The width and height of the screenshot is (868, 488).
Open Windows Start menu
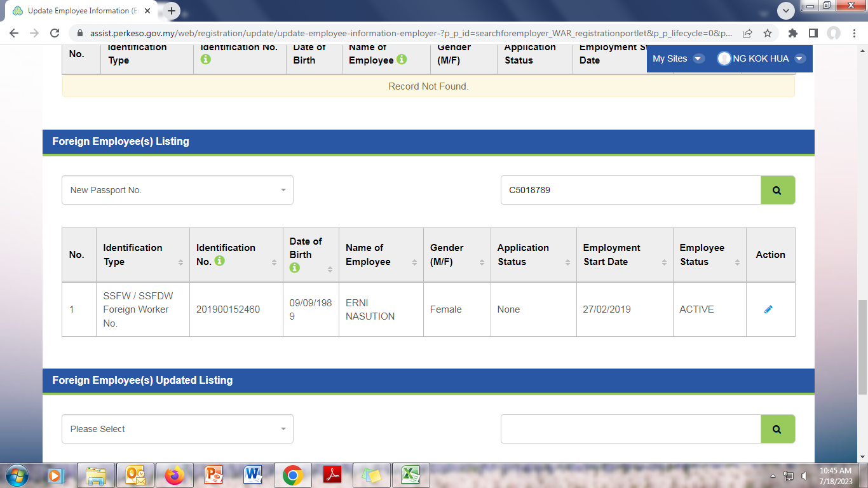[17, 475]
